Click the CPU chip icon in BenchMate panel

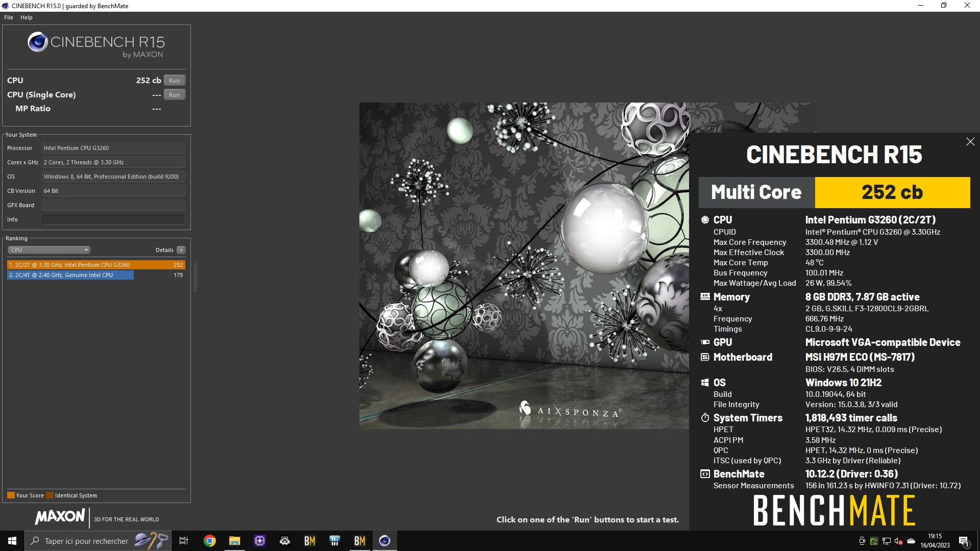tap(705, 220)
